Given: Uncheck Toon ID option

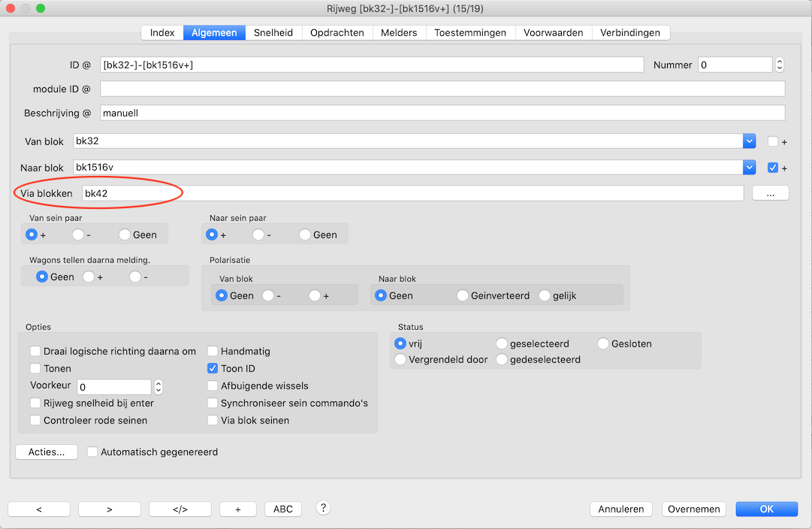Looking at the screenshot, I should pos(213,368).
